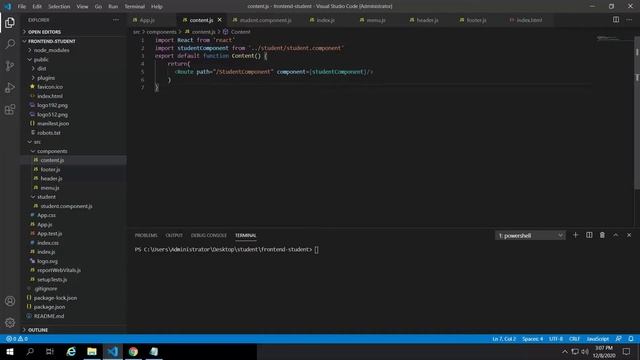640x360 pixels.
Task: Switch to the index.html editor tab
Action: coord(529,20)
